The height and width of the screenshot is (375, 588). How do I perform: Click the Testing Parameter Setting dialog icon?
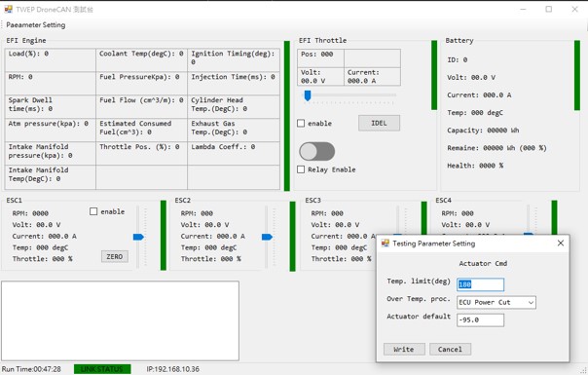[x=386, y=244]
